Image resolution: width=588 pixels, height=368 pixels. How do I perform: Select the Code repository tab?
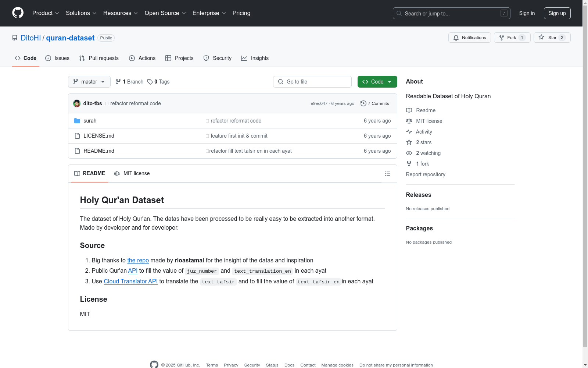tap(26, 58)
